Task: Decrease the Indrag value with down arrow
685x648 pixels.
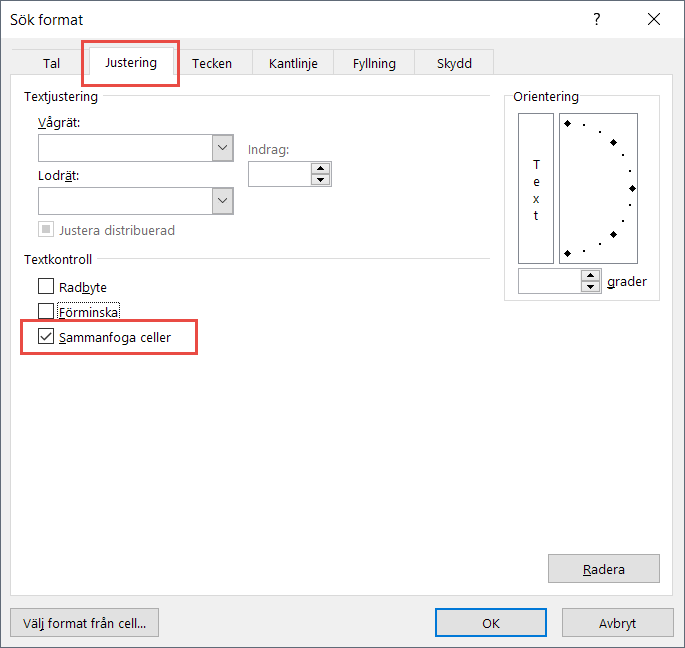Action: 320,180
